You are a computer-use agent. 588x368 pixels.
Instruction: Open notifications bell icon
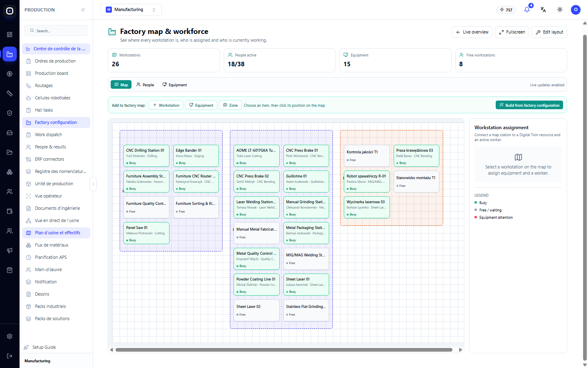[x=527, y=9]
